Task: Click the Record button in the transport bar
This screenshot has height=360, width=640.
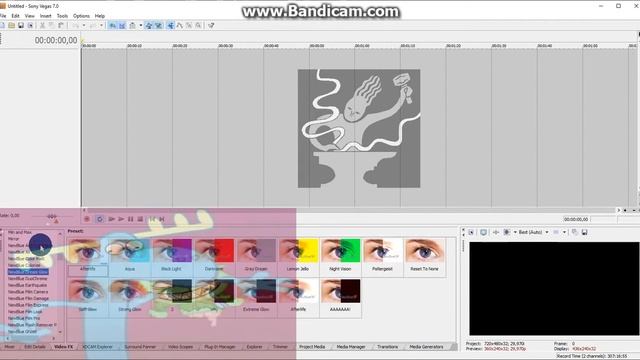Action: click(87, 219)
